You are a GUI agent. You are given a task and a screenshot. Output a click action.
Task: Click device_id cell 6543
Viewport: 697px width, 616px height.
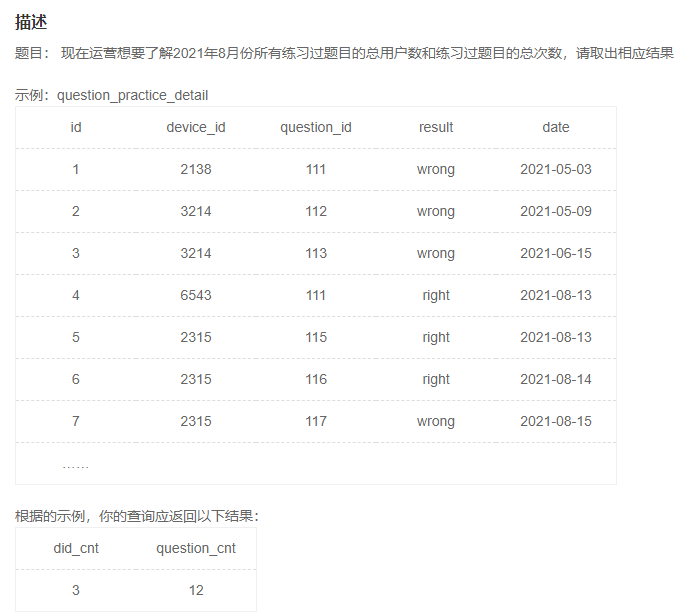click(196, 295)
